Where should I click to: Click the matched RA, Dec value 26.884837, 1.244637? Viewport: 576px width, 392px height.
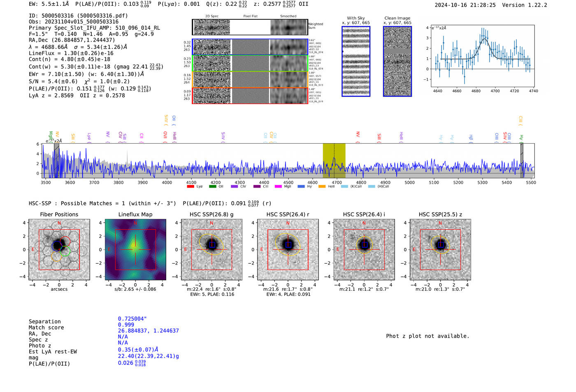click(x=148, y=331)
